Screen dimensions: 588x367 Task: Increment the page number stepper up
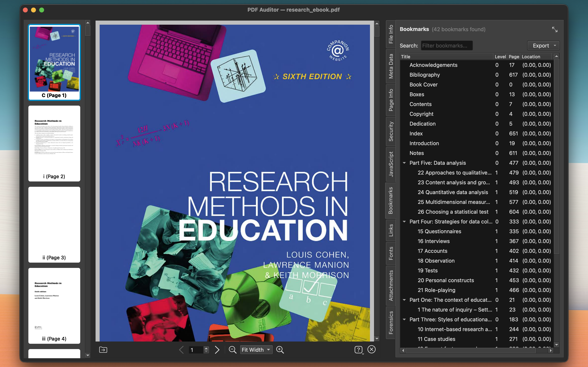(206, 348)
